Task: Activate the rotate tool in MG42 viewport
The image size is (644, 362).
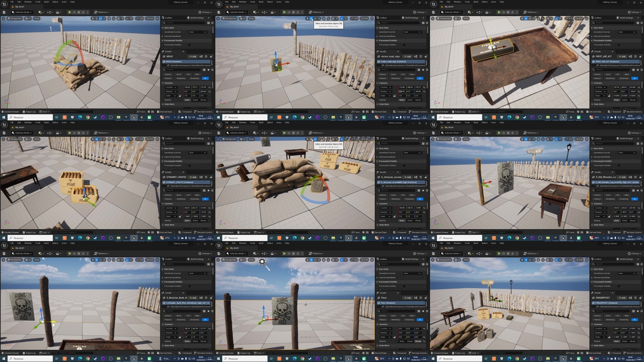Action: click(101, 18)
